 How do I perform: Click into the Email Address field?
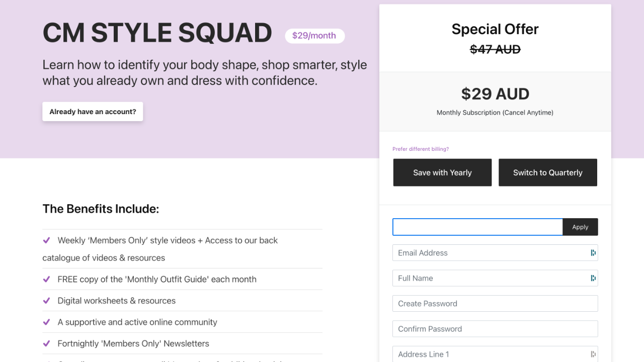(488, 253)
